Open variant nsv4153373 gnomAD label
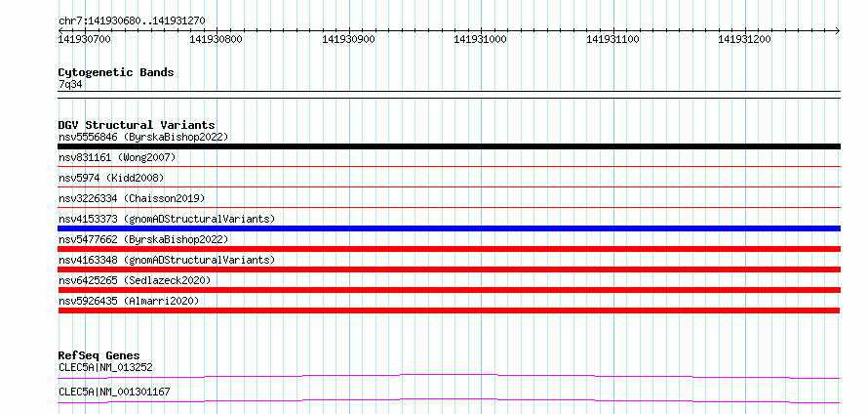Viewport: 868px width, 414px height. (x=167, y=219)
